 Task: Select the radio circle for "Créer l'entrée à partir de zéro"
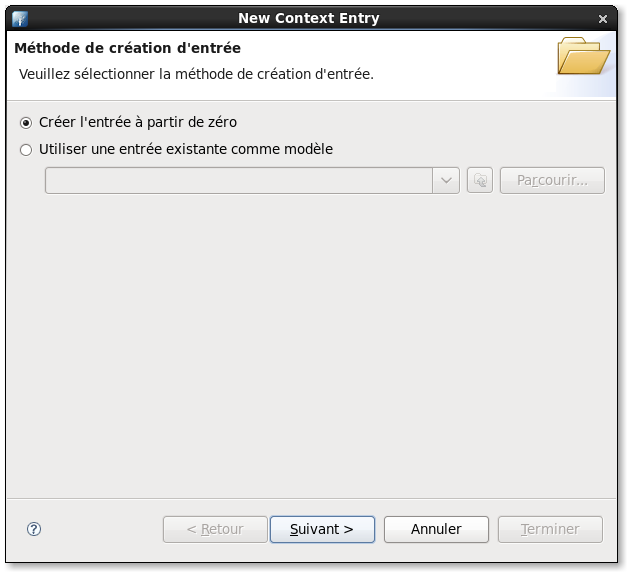pos(26,122)
